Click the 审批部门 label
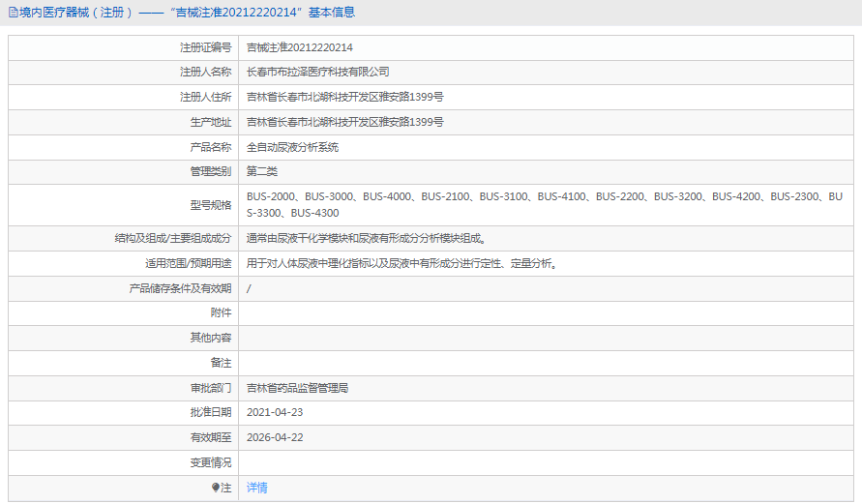 [x=211, y=388]
